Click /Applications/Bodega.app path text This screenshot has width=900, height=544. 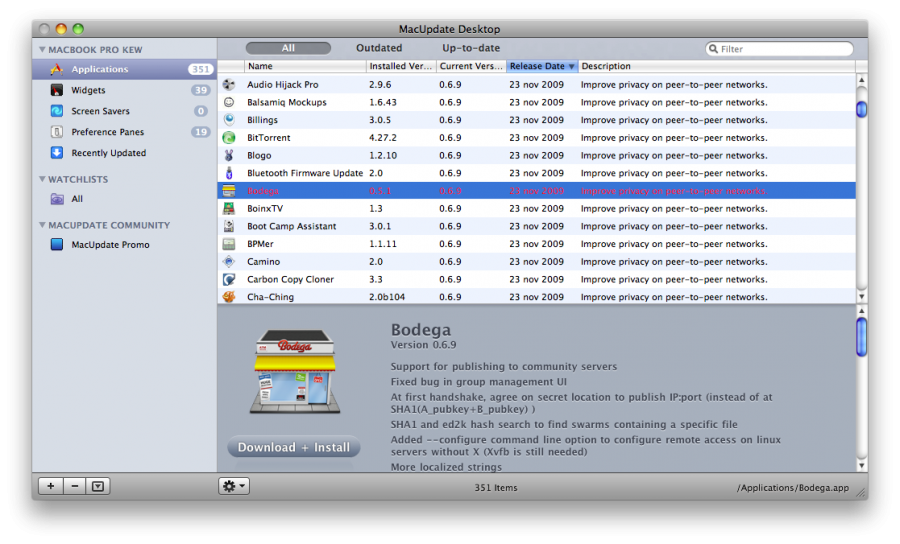pyautogui.click(x=793, y=488)
